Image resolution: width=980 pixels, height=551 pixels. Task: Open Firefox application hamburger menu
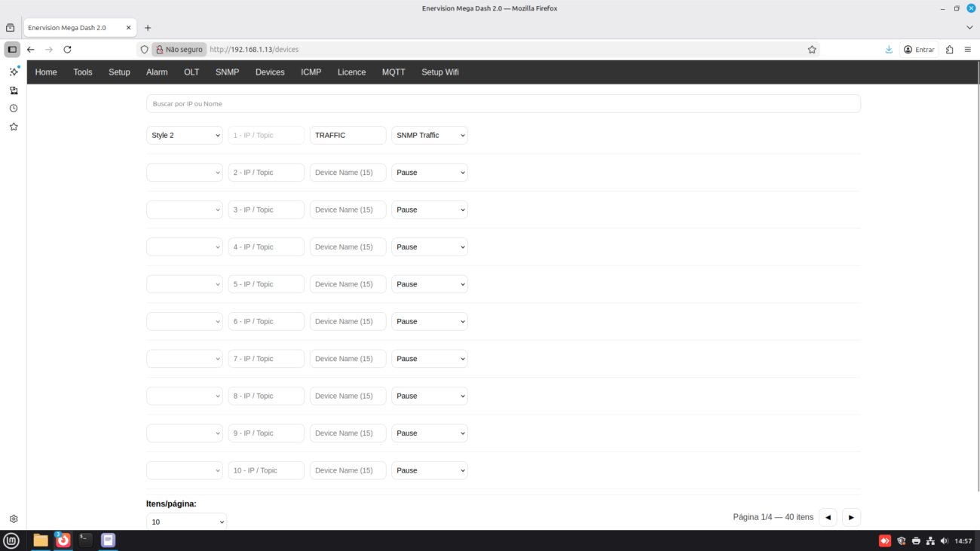coord(968,50)
